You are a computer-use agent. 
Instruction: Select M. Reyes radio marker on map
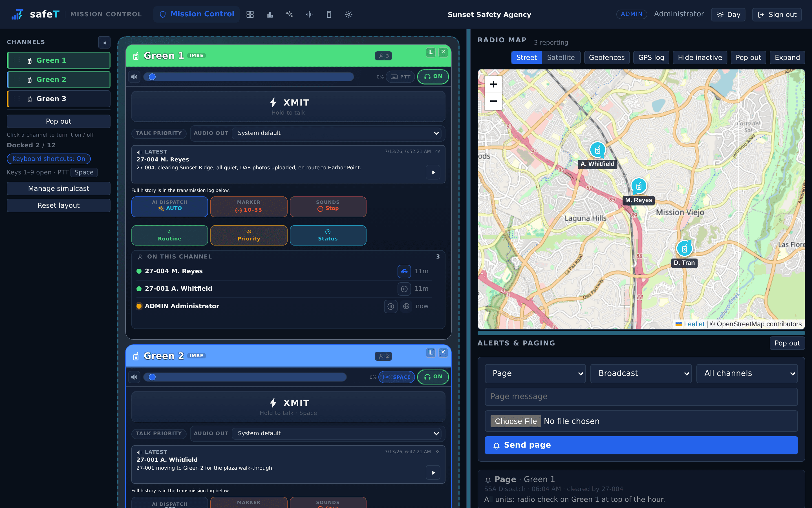coord(639,186)
